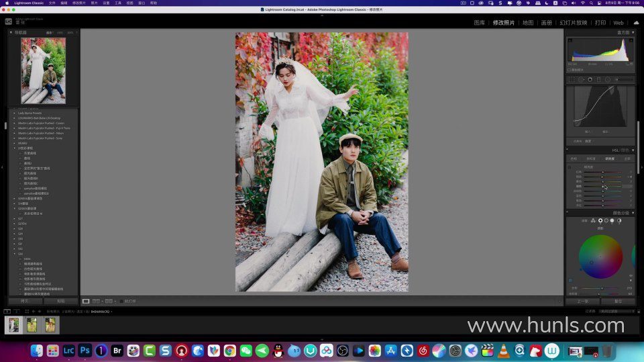This screenshot has width=644, height=362.
Task: Select the crop overlay tool icon
Action: click(572, 79)
